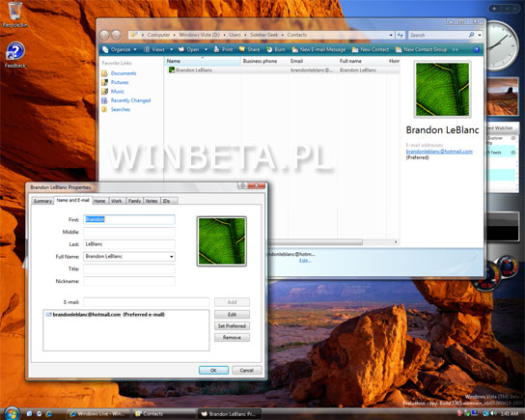The height and width of the screenshot is (420, 525).
Task: Remove the selected e-mail address
Action: coord(232,338)
